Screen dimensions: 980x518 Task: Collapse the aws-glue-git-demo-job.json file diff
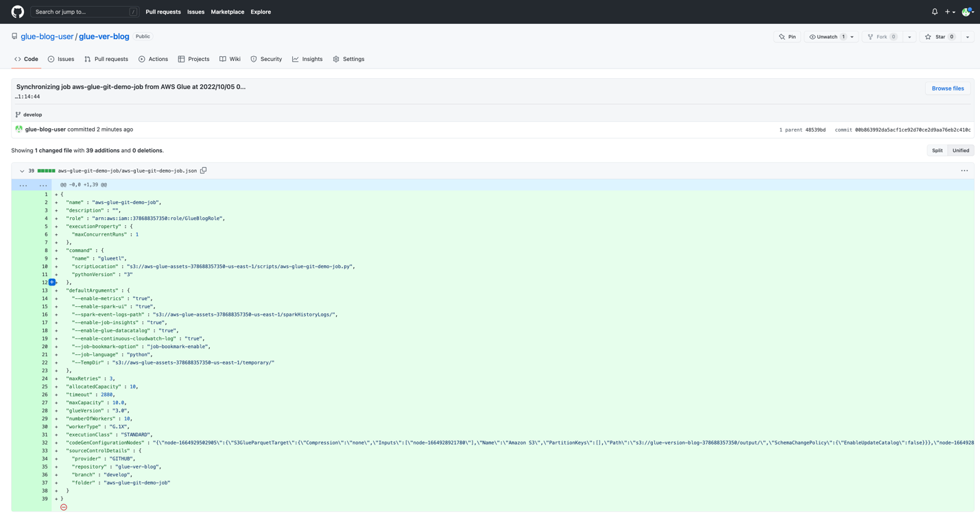pyautogui.click(x=22, y=171)
